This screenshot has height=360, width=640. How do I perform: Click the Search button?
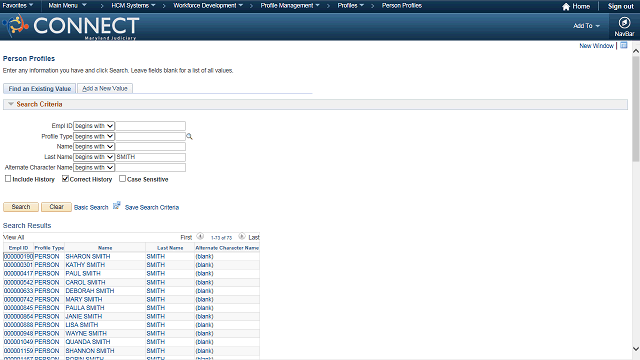[x=21, y=207]
